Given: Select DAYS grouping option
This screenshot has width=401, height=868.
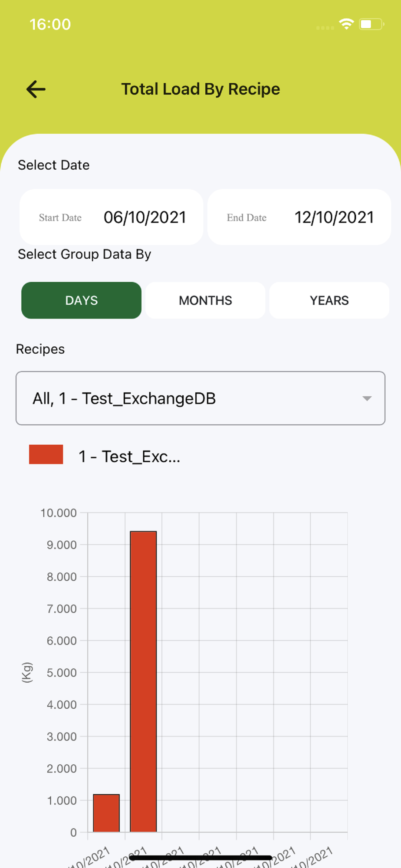Looking at the screenshot, I should [x=82, y=300].
